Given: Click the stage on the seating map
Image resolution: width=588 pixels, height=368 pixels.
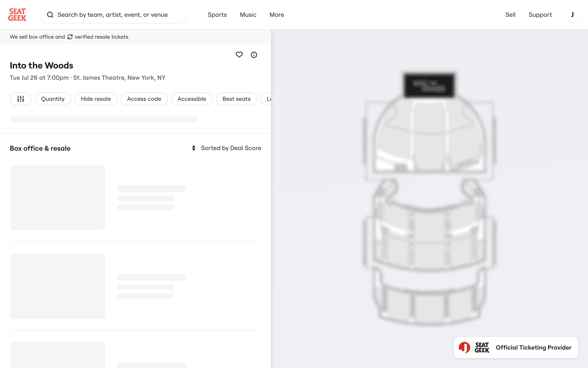Looking at the screenshot, I should tap(429, 86).
